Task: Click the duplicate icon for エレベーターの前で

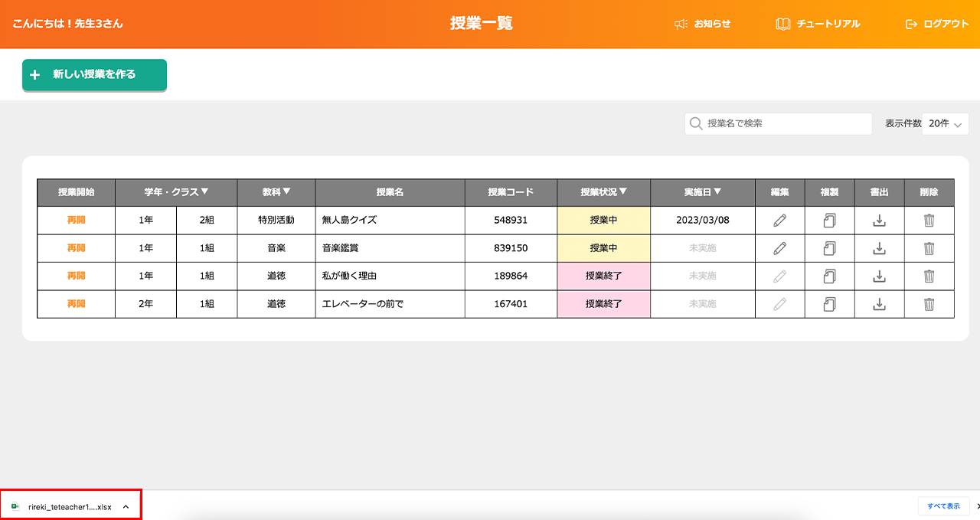Action: [829, 304]
